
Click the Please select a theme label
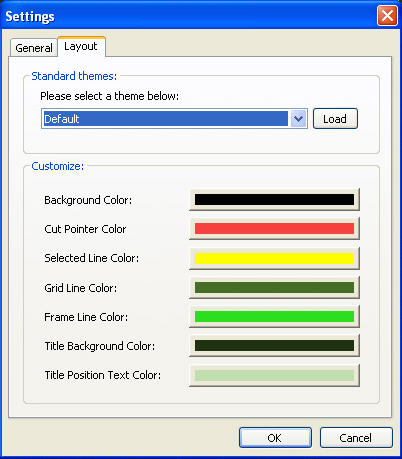click(x=109, y=96)
